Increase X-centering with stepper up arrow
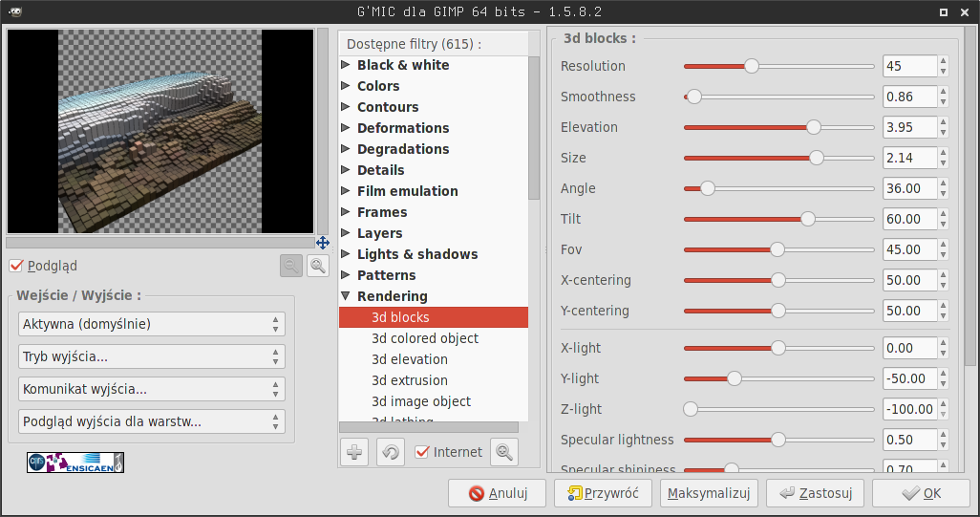Viewport: 980px width, 517px height. click(943, 275)
